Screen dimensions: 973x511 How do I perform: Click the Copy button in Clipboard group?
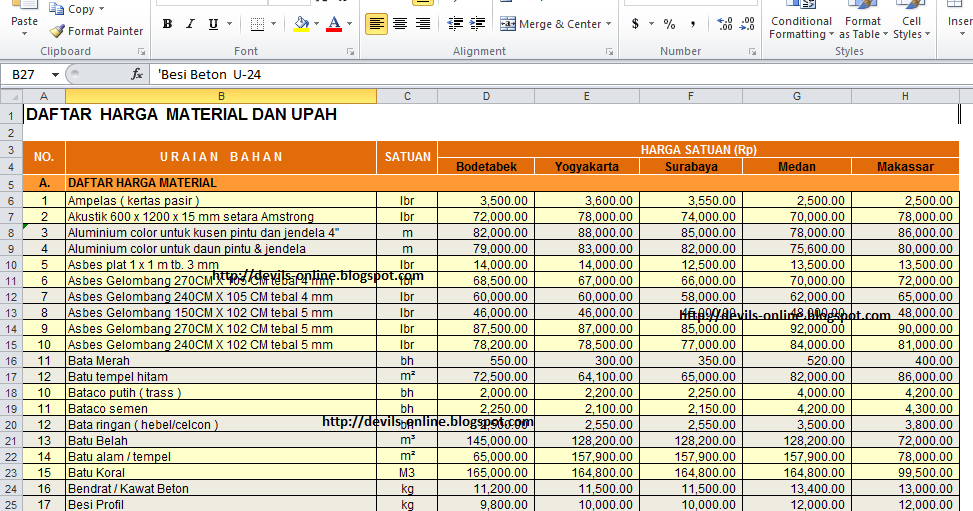(72, 9)
